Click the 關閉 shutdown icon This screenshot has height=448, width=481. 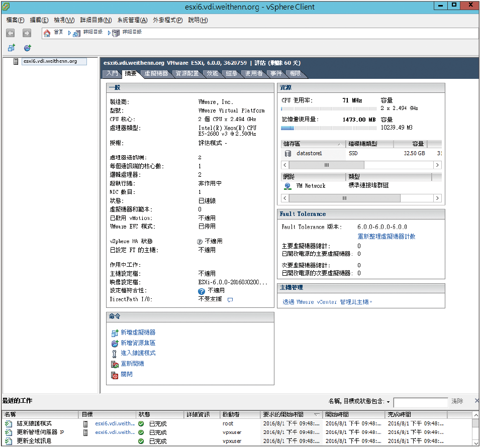115,375
